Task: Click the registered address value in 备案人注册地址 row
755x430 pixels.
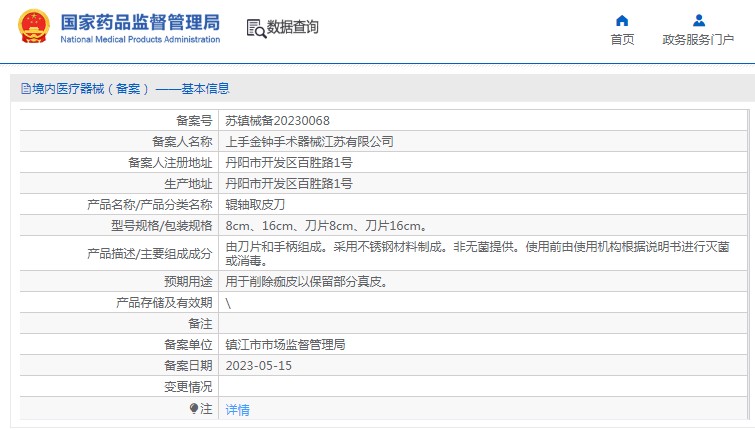Action: pyautogui.click(x=289, y=163)
